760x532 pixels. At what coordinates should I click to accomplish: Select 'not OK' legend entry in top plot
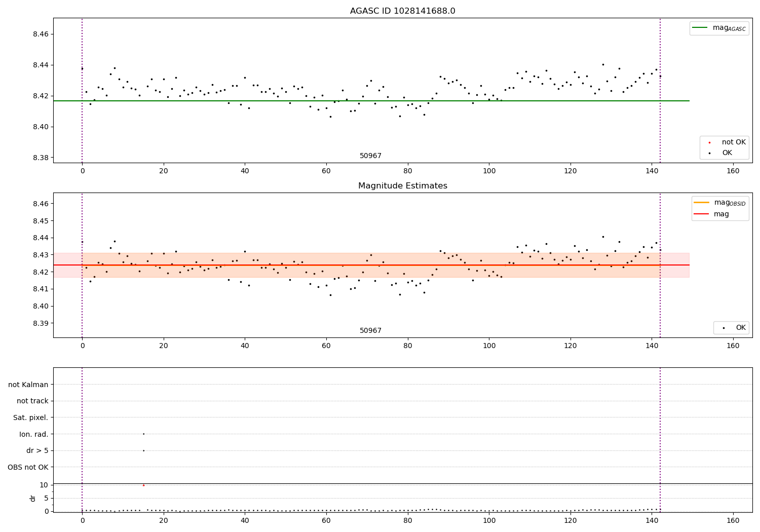727,142
